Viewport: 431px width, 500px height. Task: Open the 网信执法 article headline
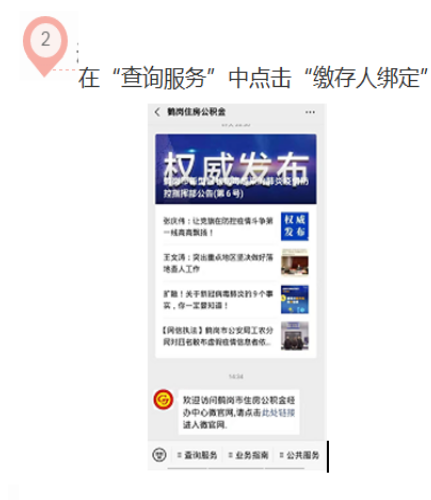pos(218,336)
